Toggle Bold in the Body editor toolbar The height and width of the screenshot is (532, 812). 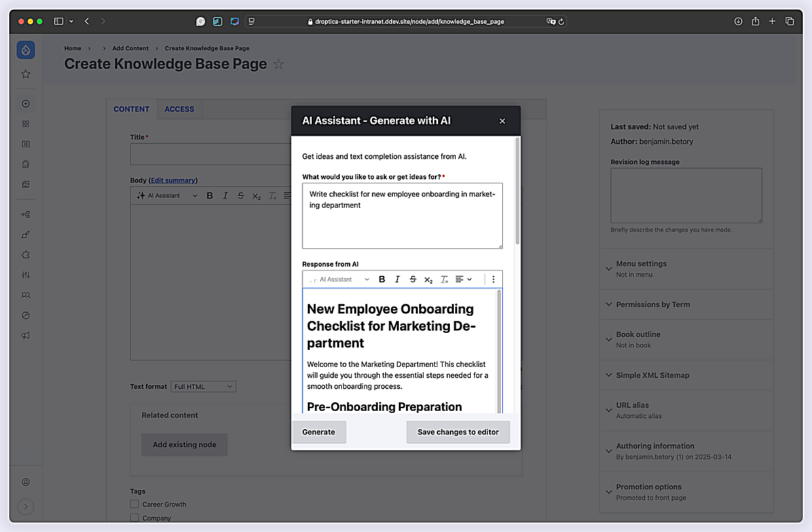[x=210, y=195]
